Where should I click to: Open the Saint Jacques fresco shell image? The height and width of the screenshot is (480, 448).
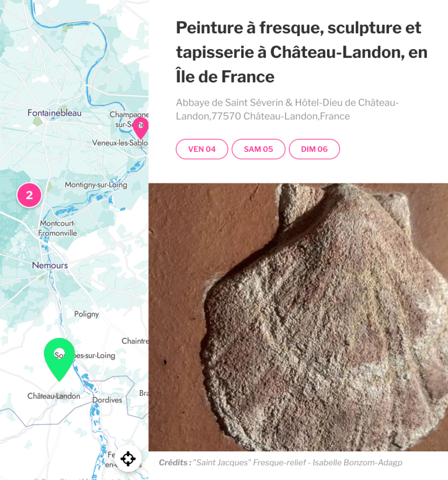(x=298, y=317)
